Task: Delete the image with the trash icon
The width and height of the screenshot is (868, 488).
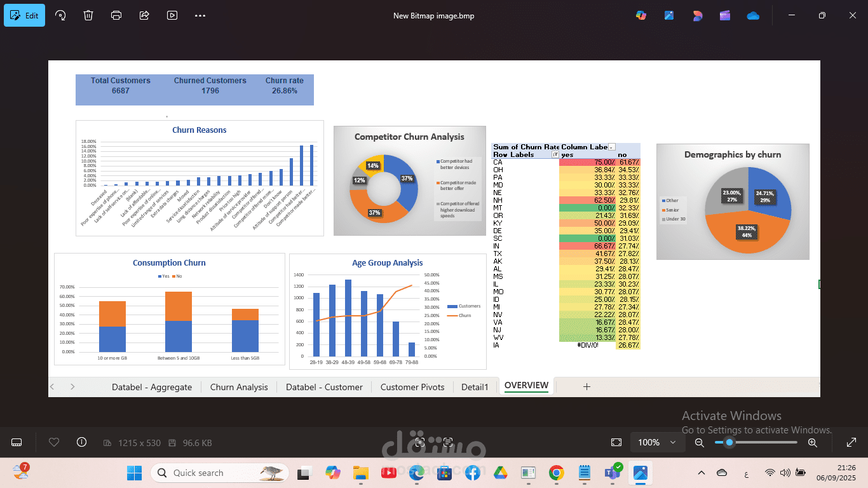Action: coord(88,15)
